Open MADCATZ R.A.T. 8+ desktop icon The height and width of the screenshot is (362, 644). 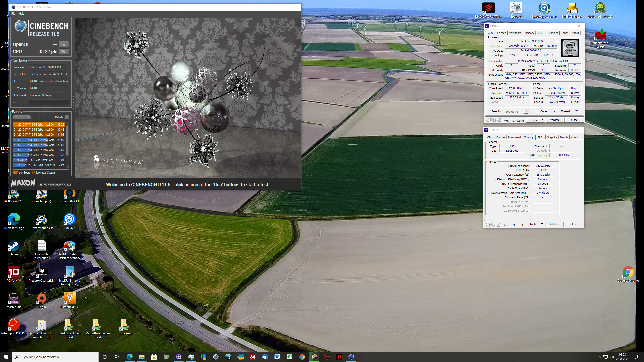pos(488,10)
